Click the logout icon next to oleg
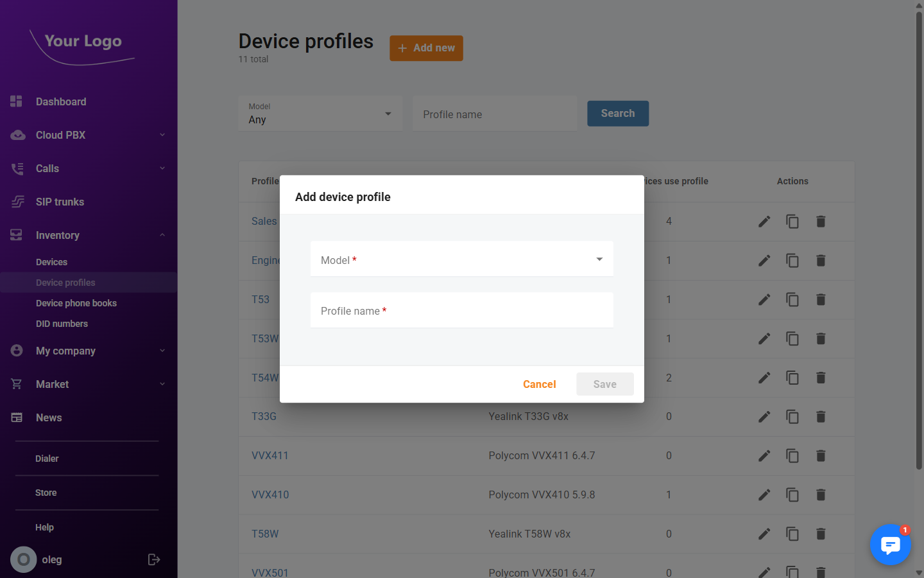This screenshot has height=578, width=924. point(154,559)
